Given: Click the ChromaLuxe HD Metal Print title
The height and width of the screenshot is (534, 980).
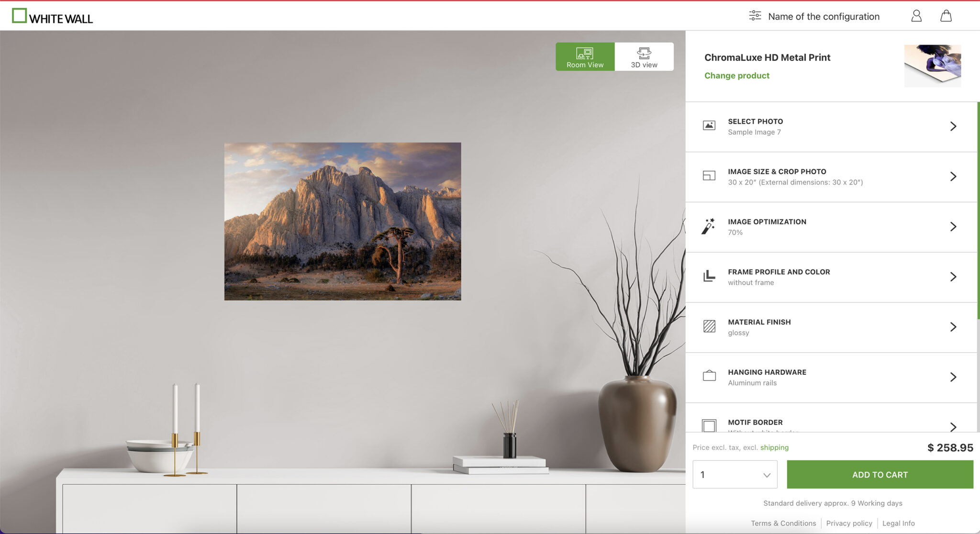Looking at the screenshot, I should click(x=767, y=57).
